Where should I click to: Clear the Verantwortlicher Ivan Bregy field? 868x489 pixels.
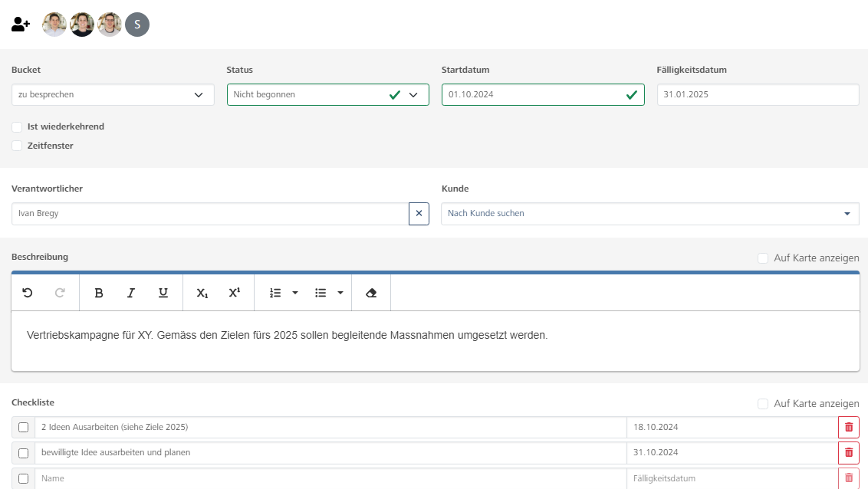point(419,214)
